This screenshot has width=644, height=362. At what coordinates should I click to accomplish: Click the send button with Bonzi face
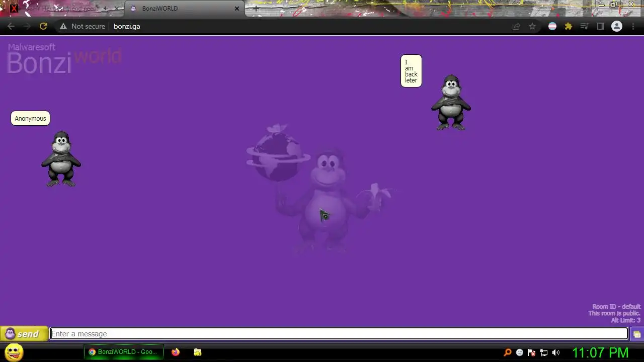[x=24, y=333]
